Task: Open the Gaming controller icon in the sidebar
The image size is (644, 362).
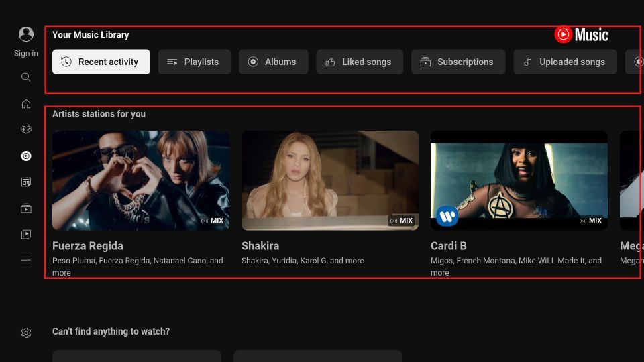Action: pyautogui.click(x=26, y=129)
